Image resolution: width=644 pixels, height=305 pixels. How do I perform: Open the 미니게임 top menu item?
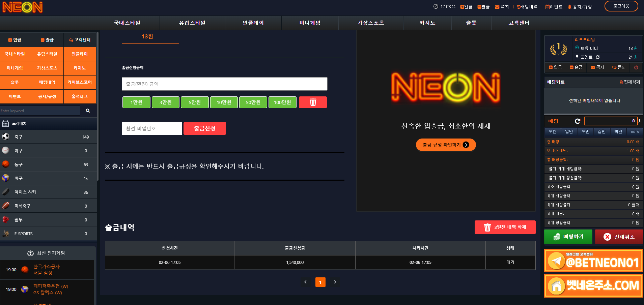pos(310,23)
